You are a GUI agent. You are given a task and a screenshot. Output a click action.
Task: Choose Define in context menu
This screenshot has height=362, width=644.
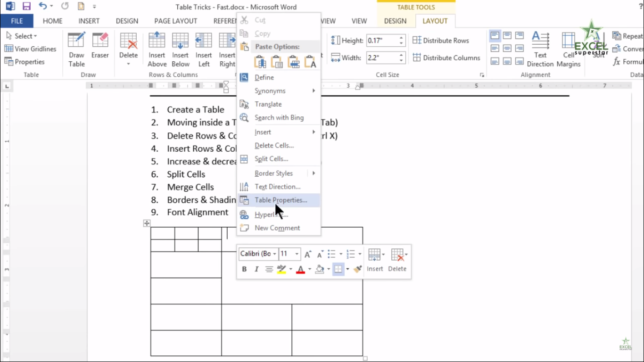(279, 77)
